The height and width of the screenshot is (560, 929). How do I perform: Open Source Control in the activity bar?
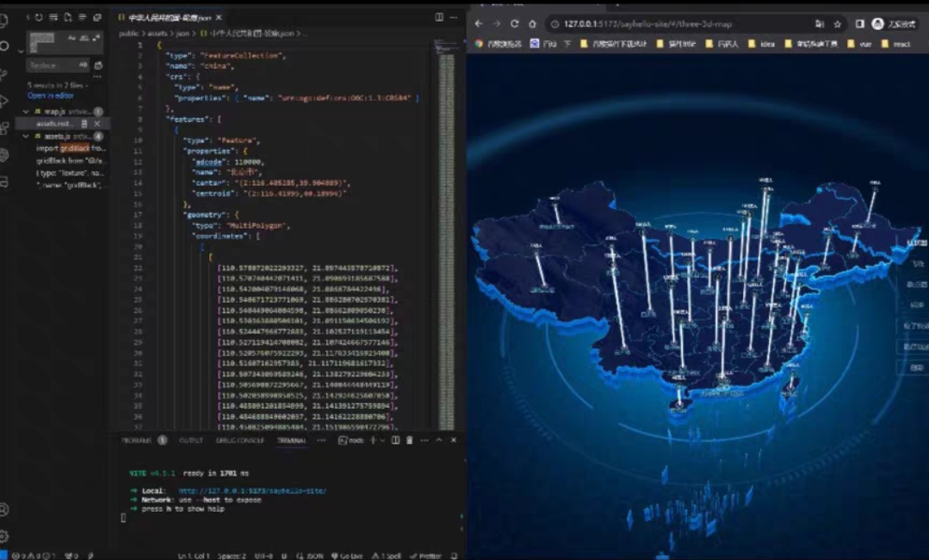[3, 74]
